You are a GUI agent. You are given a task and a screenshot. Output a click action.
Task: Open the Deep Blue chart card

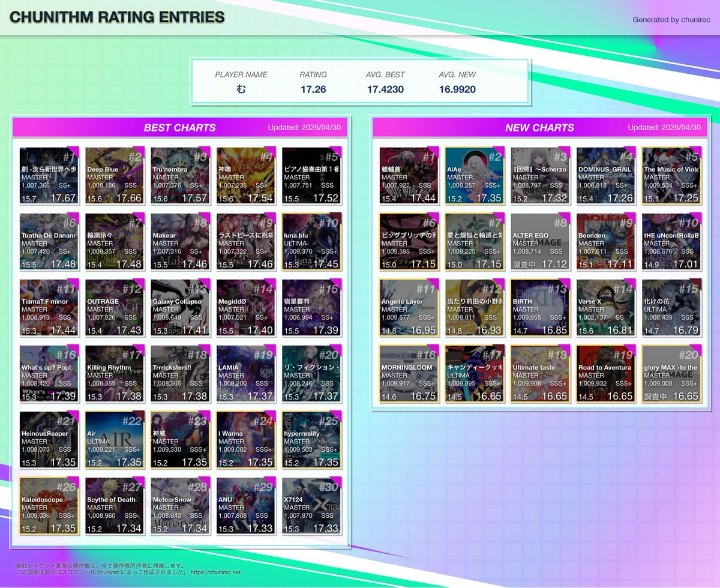pyautogui.click(x=115, y=175)
